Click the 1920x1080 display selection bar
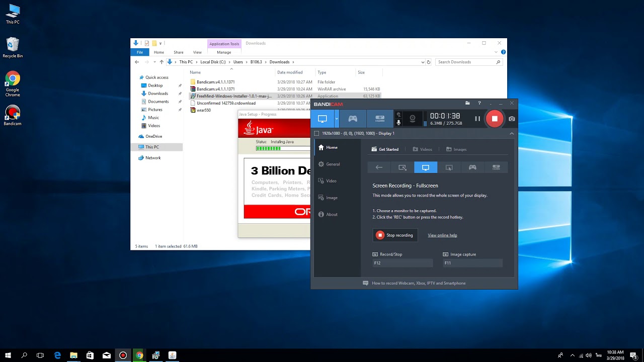 (x=414, y=133)
